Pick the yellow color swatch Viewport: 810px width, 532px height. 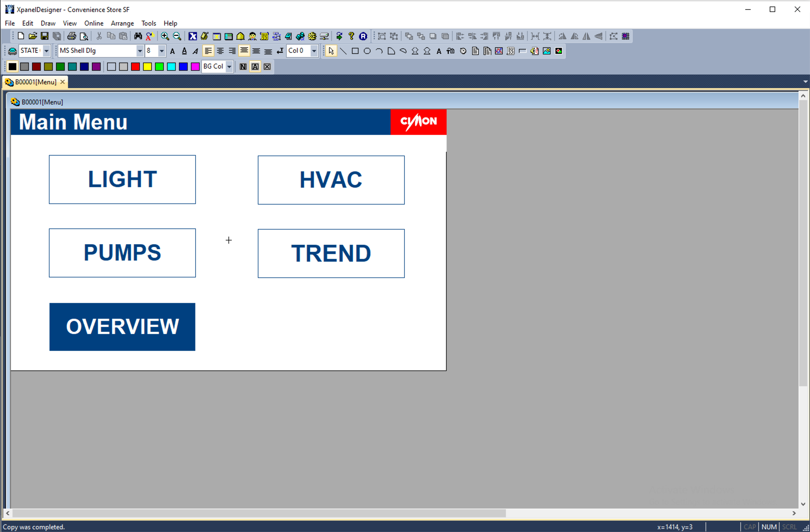147,67
